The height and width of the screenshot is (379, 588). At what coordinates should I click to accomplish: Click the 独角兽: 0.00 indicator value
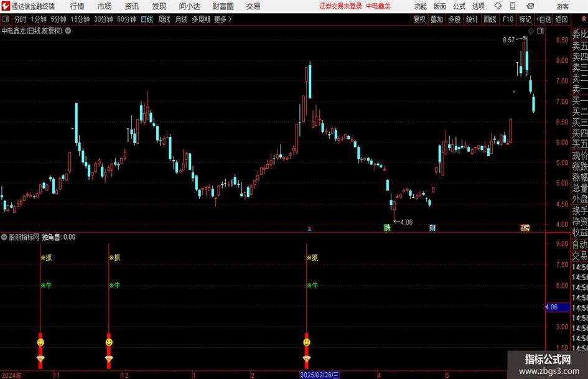coord(58,237)
